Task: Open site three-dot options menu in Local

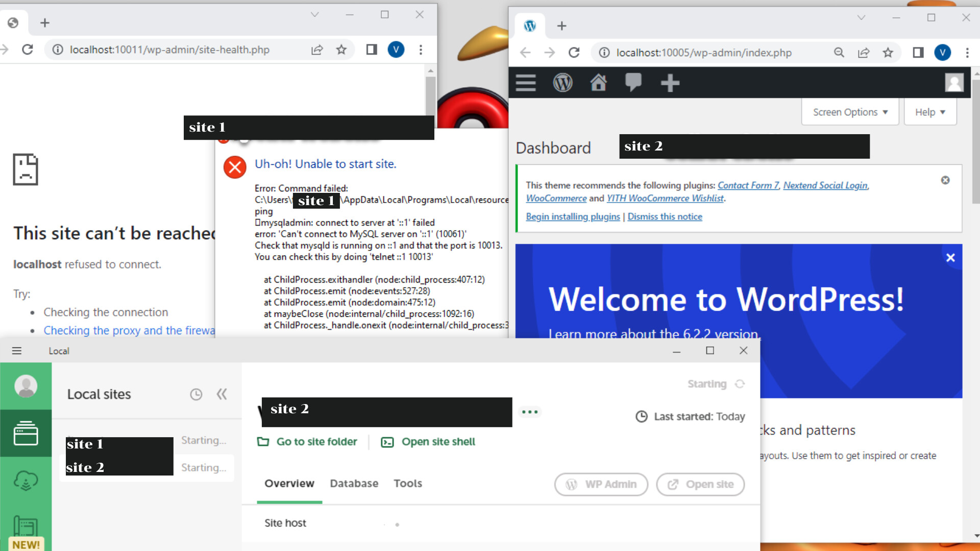Action: 530,412
